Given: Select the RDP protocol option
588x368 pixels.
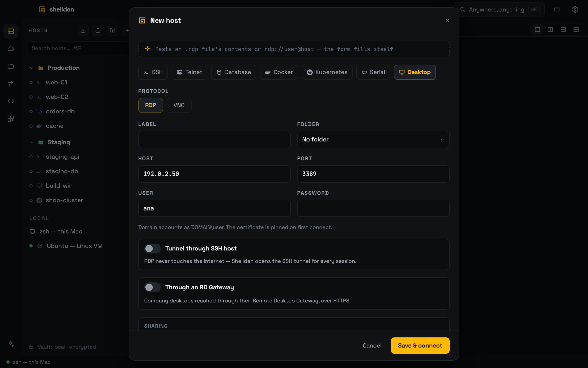Looking at the screenshot, I should (x=151, y=105).
